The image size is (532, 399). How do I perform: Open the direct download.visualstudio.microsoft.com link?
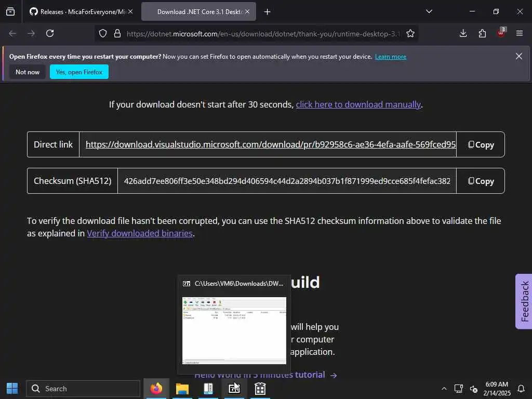[x=270, y=144]
